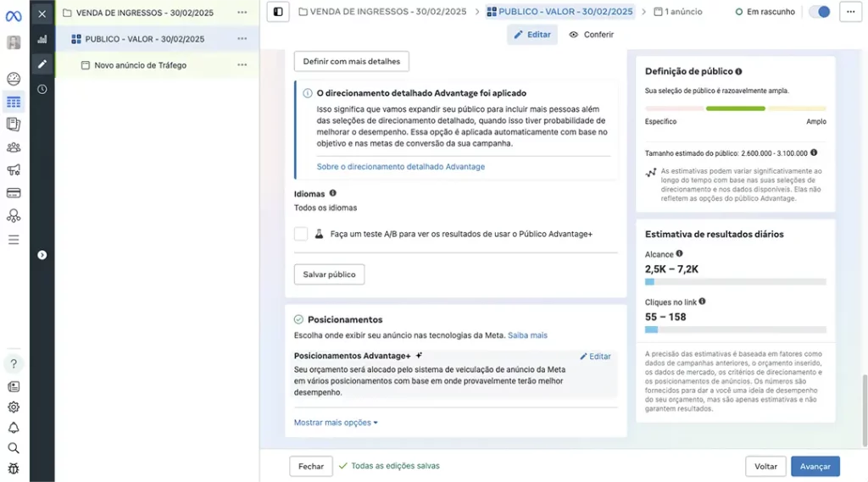
Task: Click the Avançar button
Action: (815, 466)
